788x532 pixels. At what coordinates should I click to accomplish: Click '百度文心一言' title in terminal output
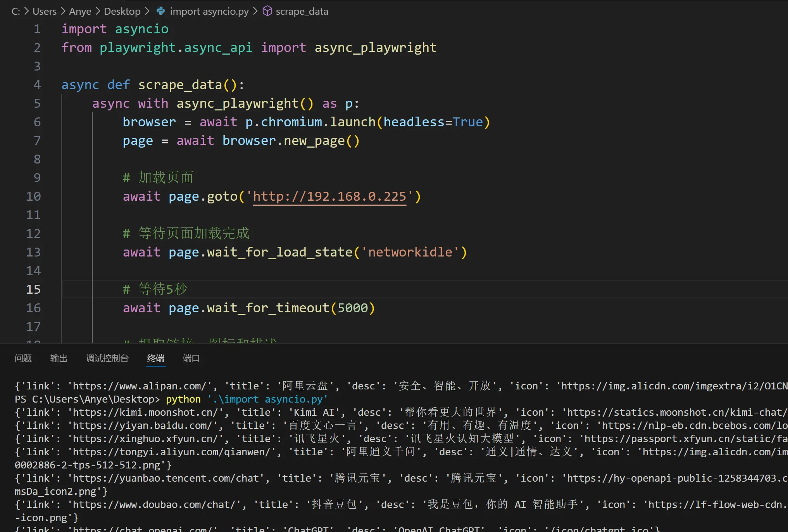pyautogui.click(x=322, y=425)
